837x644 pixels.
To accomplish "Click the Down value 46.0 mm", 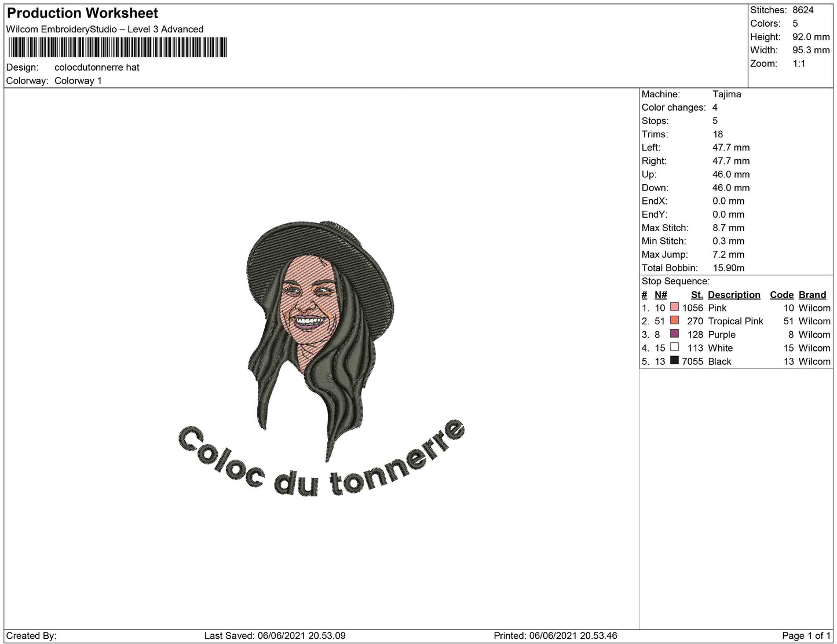I will (x=731, y=187).
